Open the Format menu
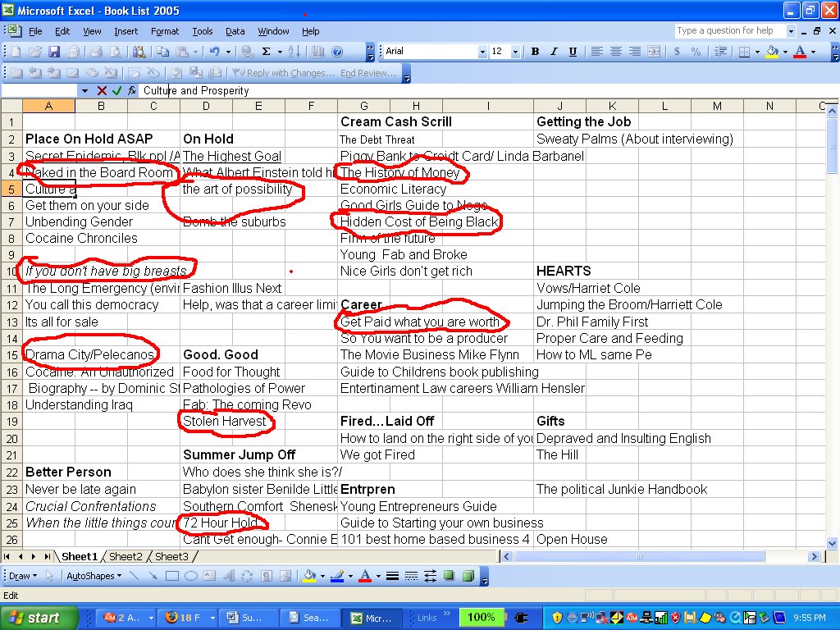Image resolution: width=840 pixels, height=630 pixels. pos(164,32)
